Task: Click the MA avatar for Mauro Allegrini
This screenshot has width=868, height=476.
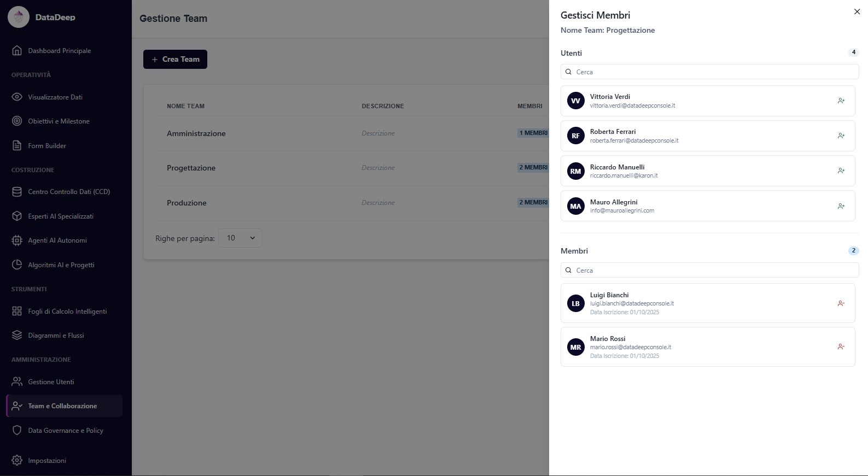Action: click(575, 206)
